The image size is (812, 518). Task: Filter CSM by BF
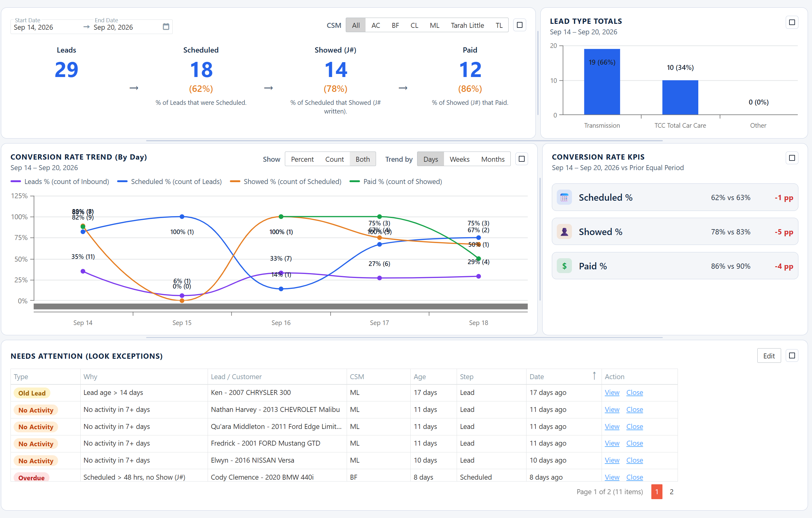tap(395, 25)
